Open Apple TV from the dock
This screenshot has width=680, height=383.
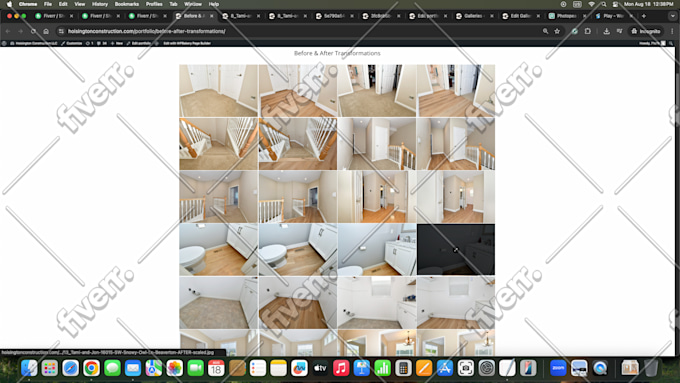point(320,368)
